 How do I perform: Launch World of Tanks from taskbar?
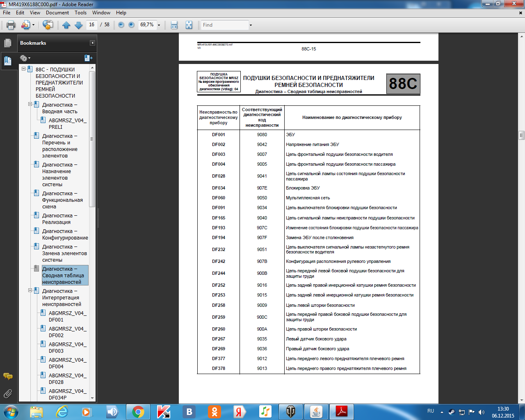click(x=291, y=411)
